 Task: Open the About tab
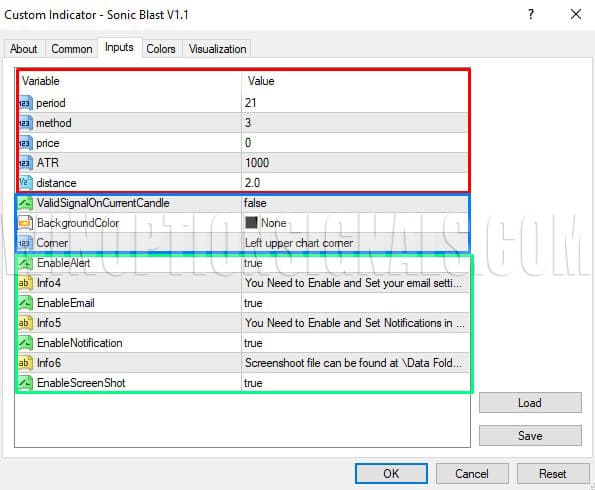point(24,49)
